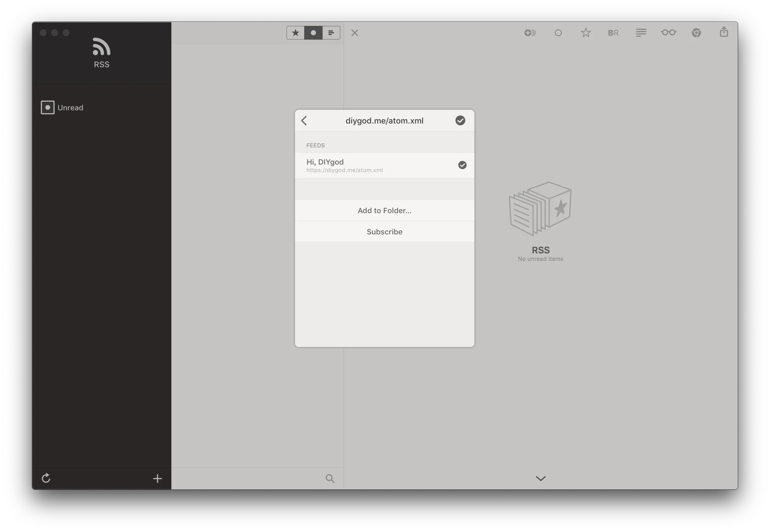
Task: Toggle the select-all checkmark beside diygod.me/atom.xml
Action: click(460, 120)
